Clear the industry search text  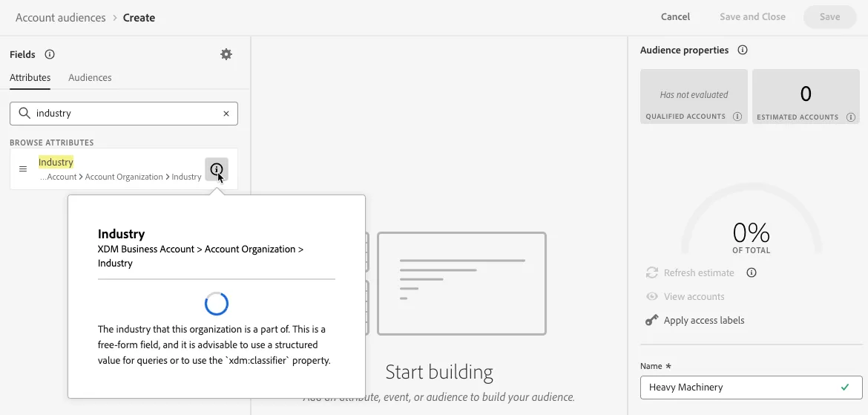click(x=226, y=114)
